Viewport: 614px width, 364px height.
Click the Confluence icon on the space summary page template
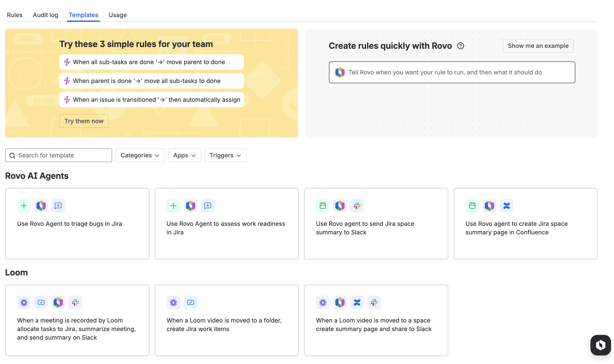[x=507, y=206]
